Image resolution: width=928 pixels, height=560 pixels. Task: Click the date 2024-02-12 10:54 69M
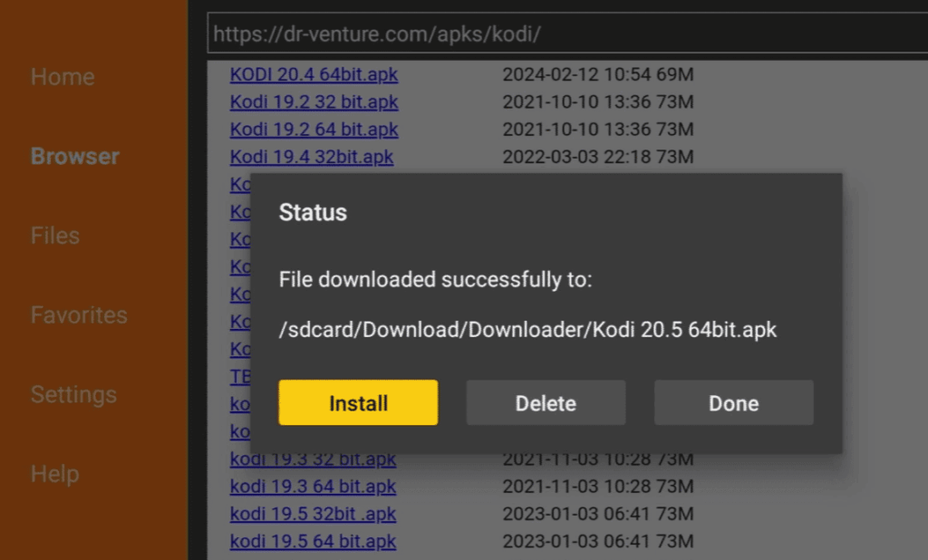[598, 74]
